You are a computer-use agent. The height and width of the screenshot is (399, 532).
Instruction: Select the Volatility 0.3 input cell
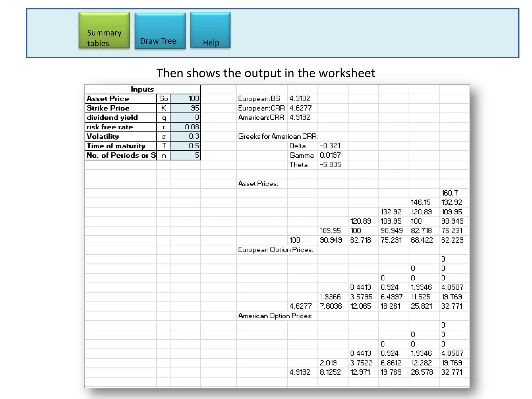click(x=185, y=136)
